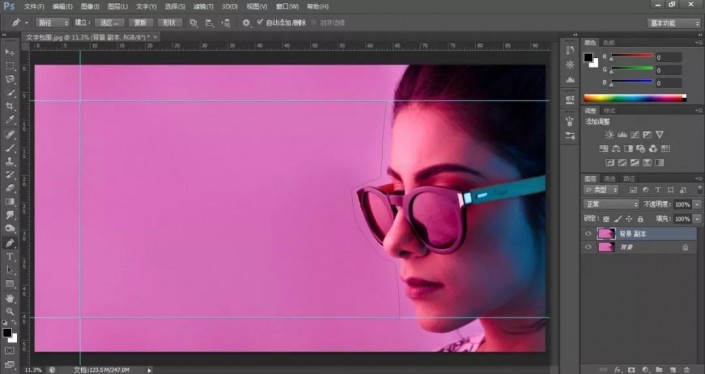Select the Move tool

pyautogui.click(x=9, y=52)
